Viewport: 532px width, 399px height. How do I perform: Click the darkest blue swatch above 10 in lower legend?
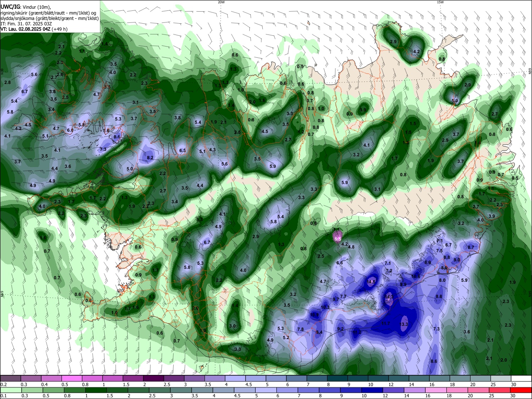coord(371,390)
